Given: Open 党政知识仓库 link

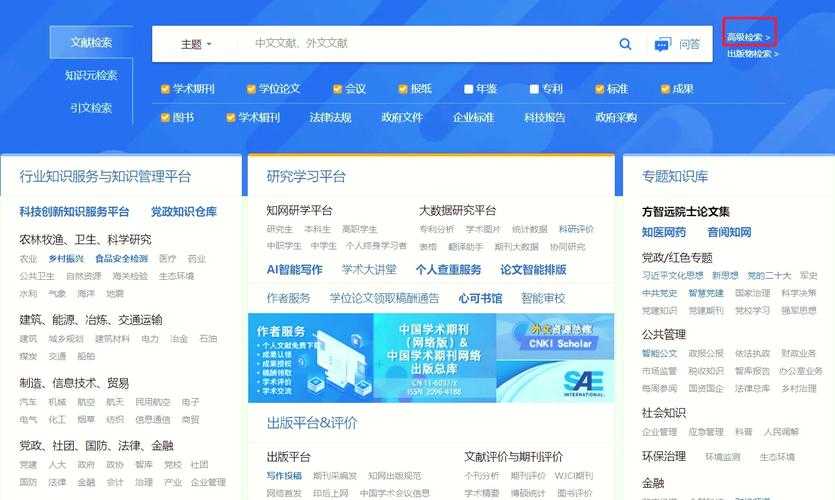Looking at the screenshot, I should point(184,211).
